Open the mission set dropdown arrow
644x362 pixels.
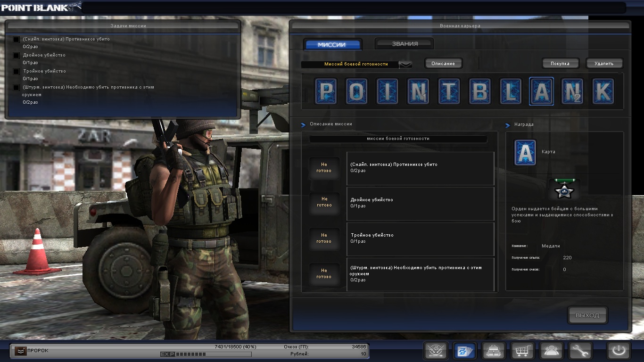[x=405, y=65]
